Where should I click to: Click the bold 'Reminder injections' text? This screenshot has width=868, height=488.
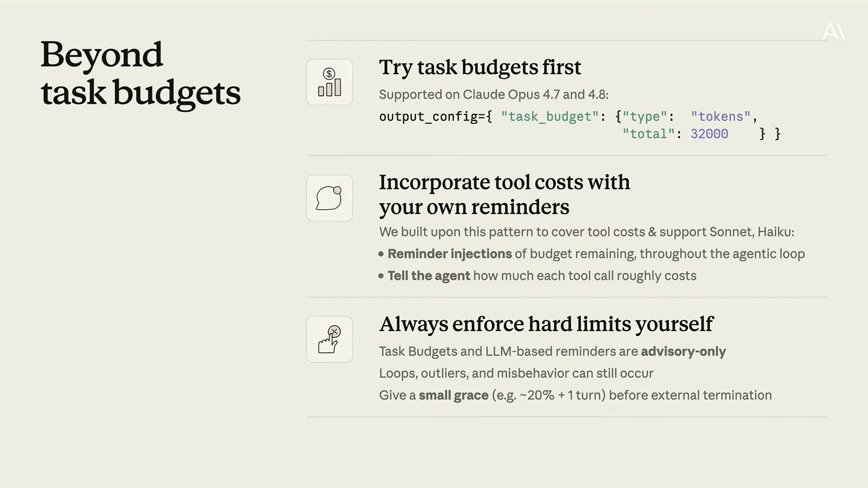(449, 254)
